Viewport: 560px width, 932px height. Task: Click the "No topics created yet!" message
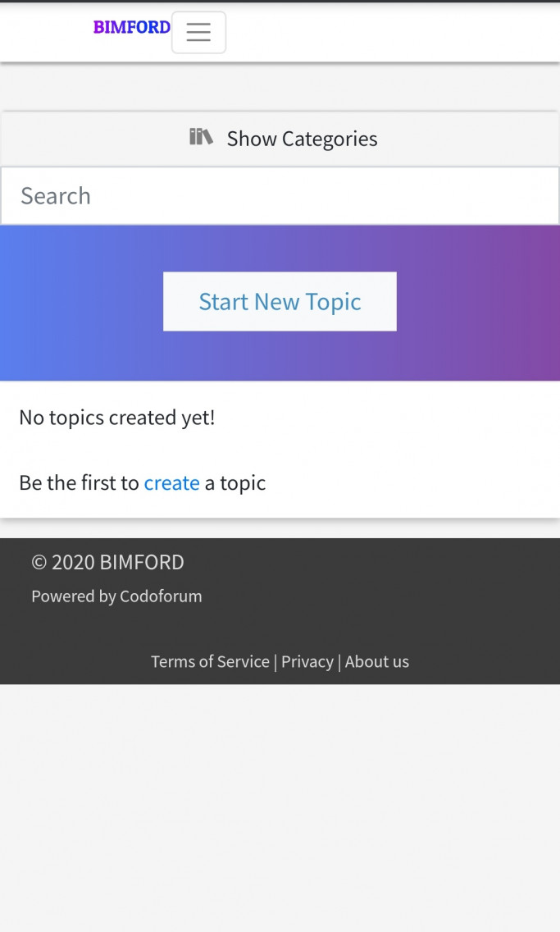pos(117,418)
